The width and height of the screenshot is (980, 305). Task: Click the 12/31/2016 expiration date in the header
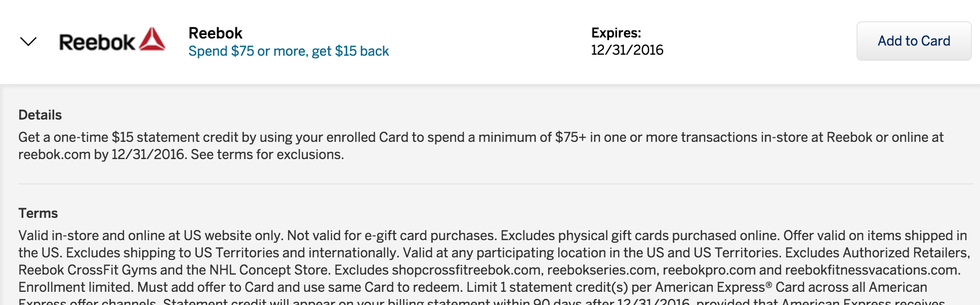[627, 50]
